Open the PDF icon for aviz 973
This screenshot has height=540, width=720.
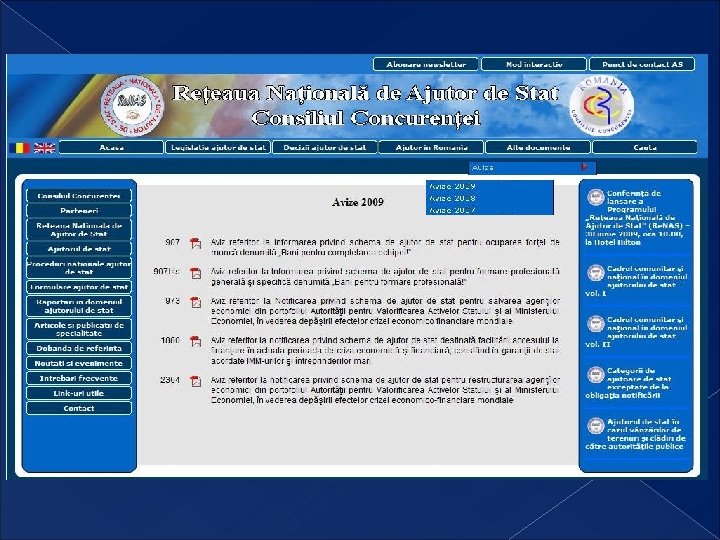(196, 303)
